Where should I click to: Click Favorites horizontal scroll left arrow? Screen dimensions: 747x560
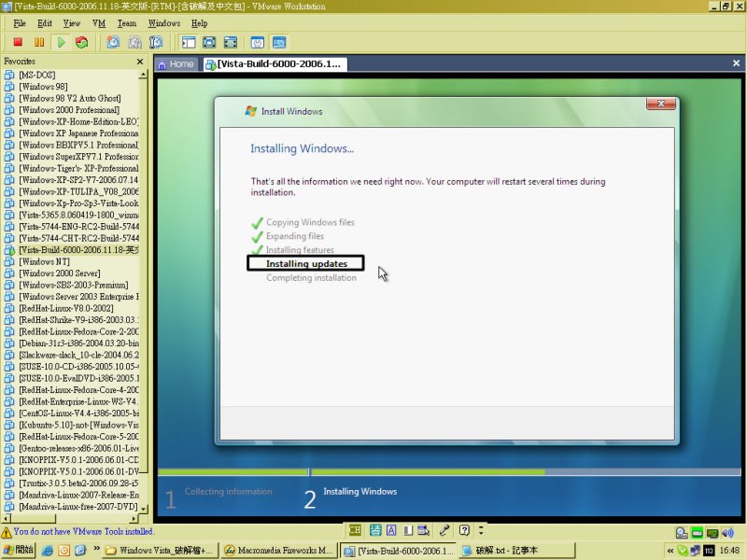(7, 519)
